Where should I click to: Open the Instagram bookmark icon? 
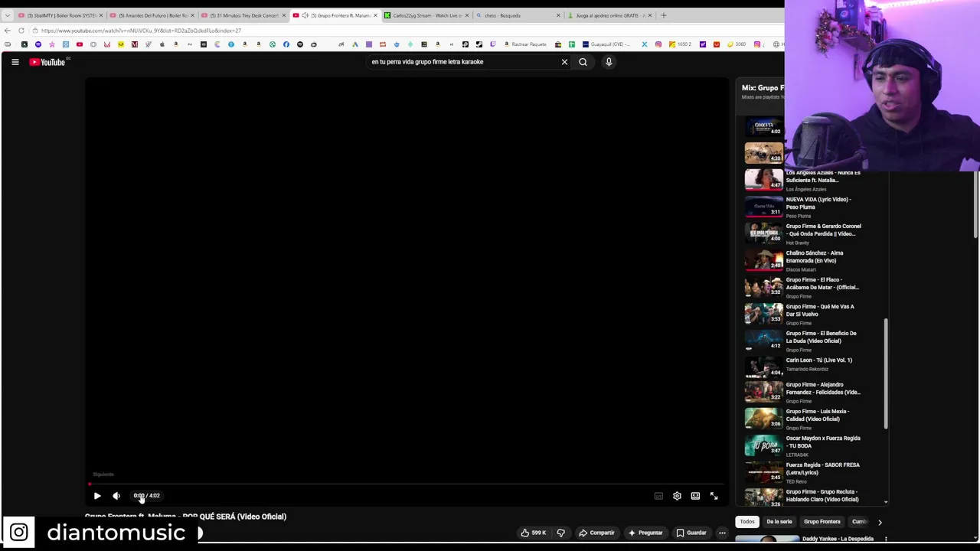(658, 44)
